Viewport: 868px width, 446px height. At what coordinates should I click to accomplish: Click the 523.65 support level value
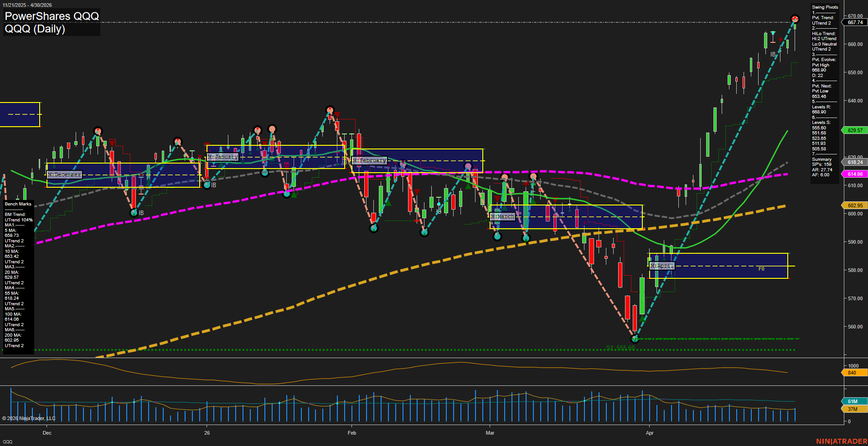tap(819, 138)
